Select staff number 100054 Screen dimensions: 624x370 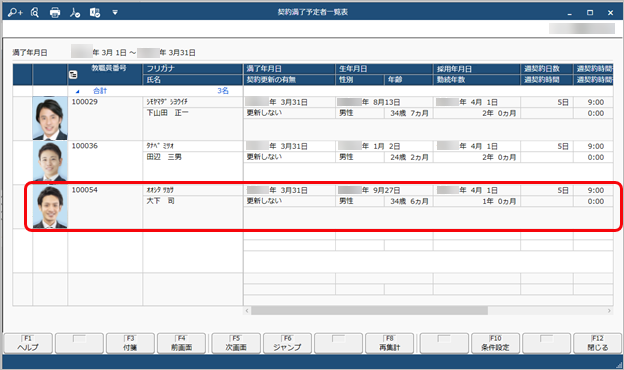point(84,190)
